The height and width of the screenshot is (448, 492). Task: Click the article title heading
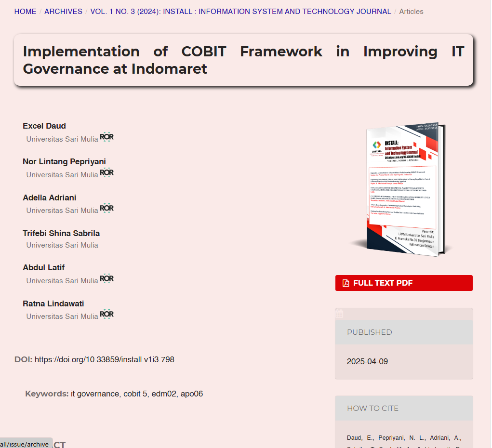point(243,60)
